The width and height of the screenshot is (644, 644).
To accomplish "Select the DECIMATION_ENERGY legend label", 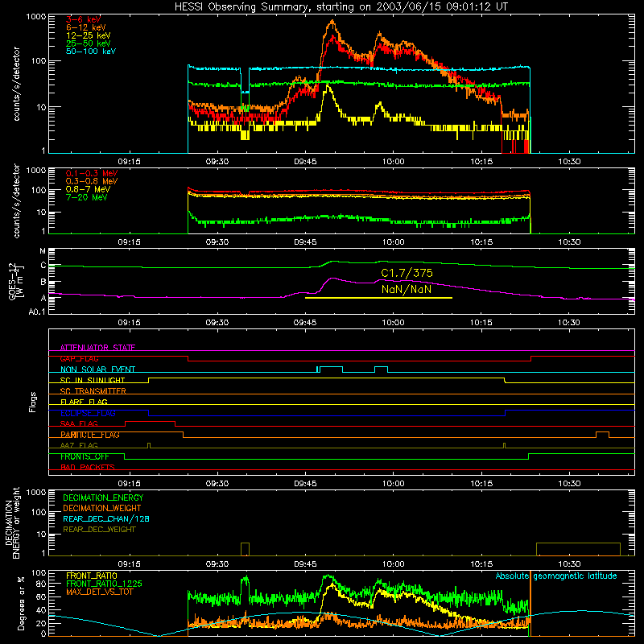I will tap(103, 497).
